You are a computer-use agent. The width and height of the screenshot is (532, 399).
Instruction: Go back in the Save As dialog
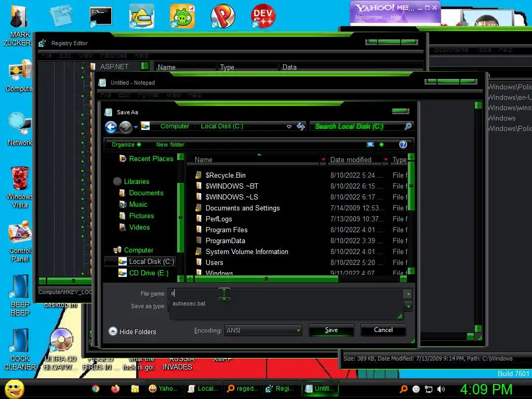point(111,127)
